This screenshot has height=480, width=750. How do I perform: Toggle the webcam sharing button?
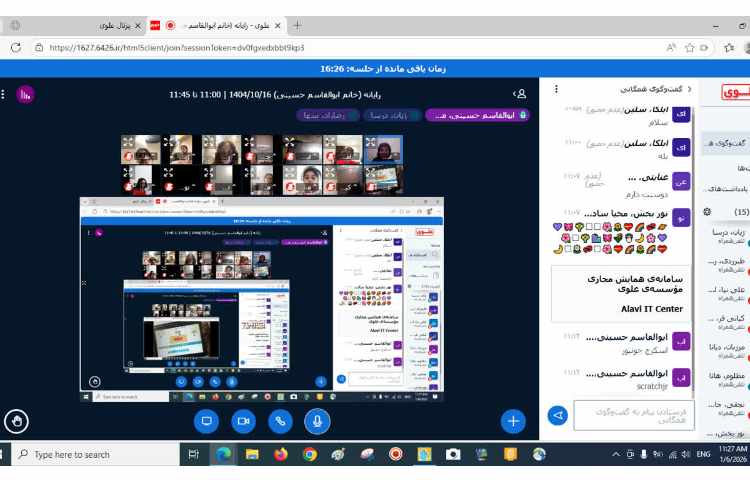point(243,421)
